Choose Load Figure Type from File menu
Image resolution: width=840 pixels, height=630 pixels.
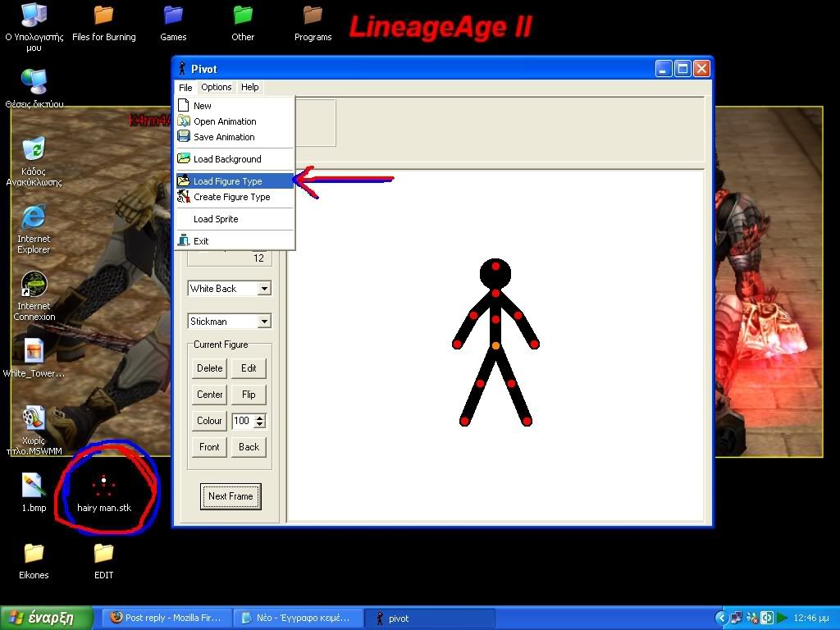pyautogui.click(x=227, y=181)
